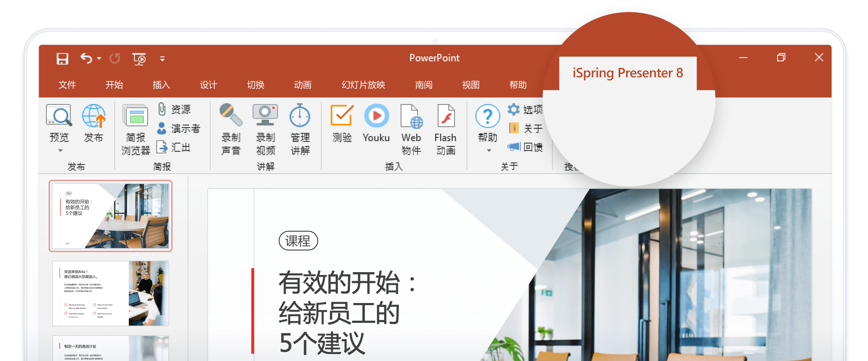
Task: Customize the quick access toolbar
Action: pos(162,59)
